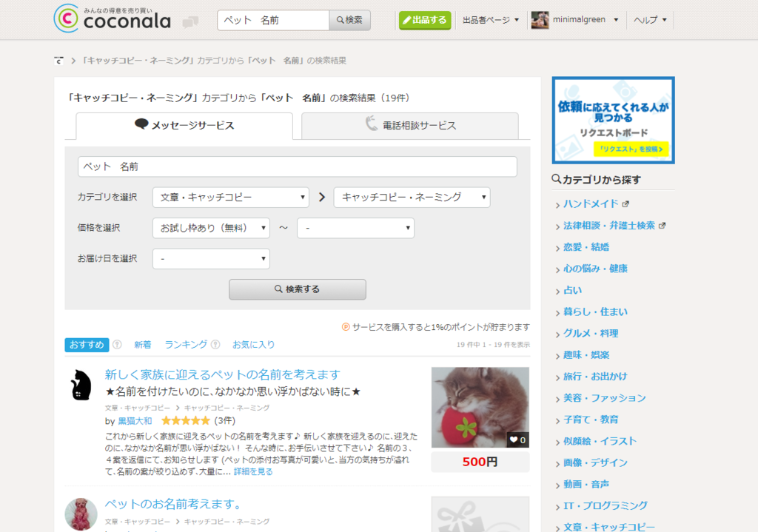The image size is (758, 532).
Task: Click the five-star rating of 黒猫大和
Action: click(186, 420)
